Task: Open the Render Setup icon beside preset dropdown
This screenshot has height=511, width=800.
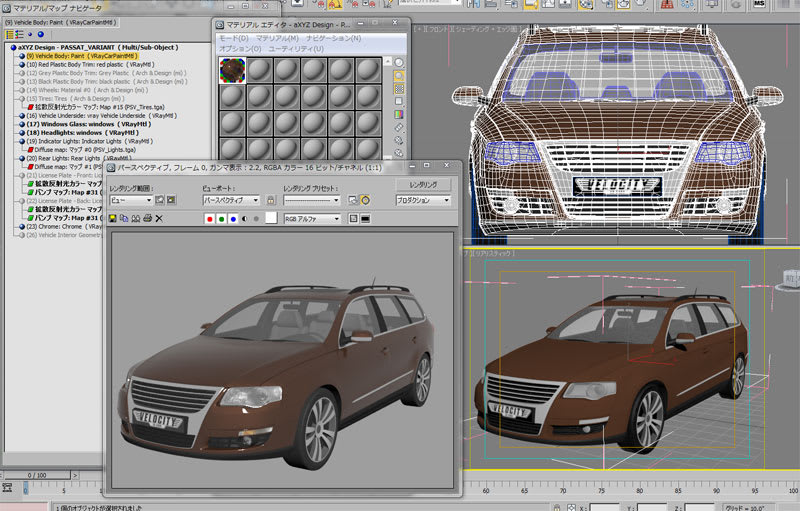Action: [353, 200]
